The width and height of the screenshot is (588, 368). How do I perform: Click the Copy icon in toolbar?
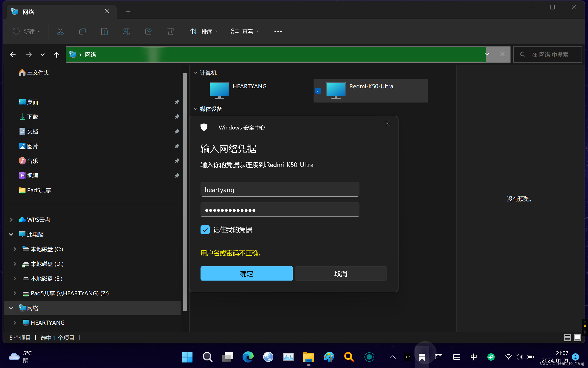[82, 32]
